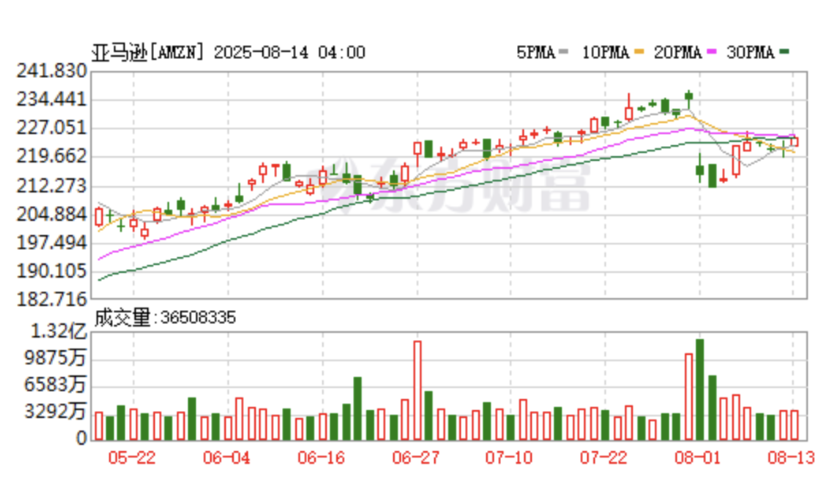Click the 30PMA legend label
This screenshot has width=820, height=500.
[x=750, y=52]
